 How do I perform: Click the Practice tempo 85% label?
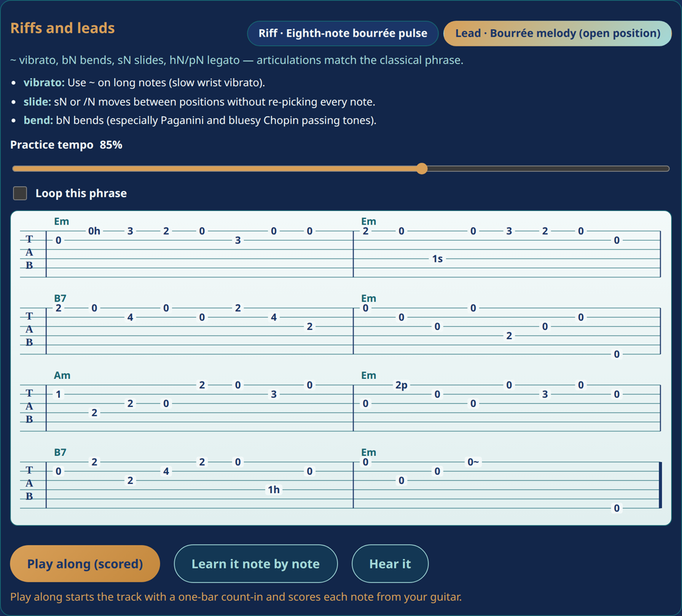coord(66,145)
